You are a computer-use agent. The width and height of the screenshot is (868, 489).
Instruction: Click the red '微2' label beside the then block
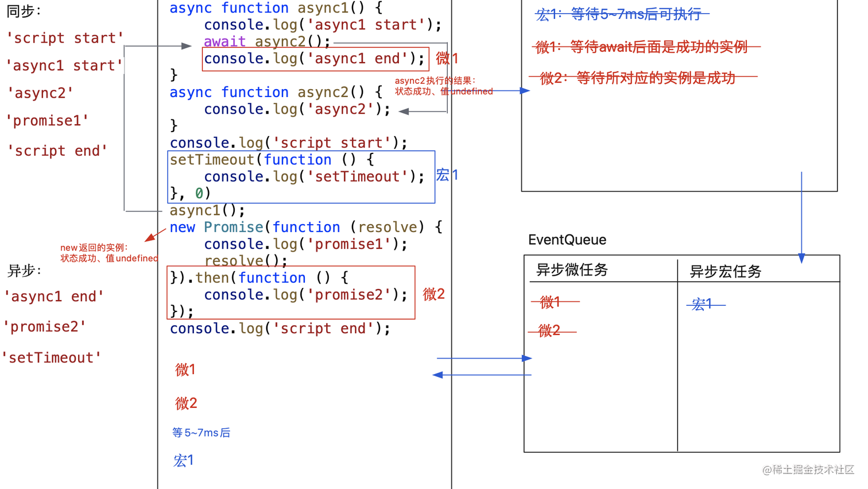[x=434, y=294]
